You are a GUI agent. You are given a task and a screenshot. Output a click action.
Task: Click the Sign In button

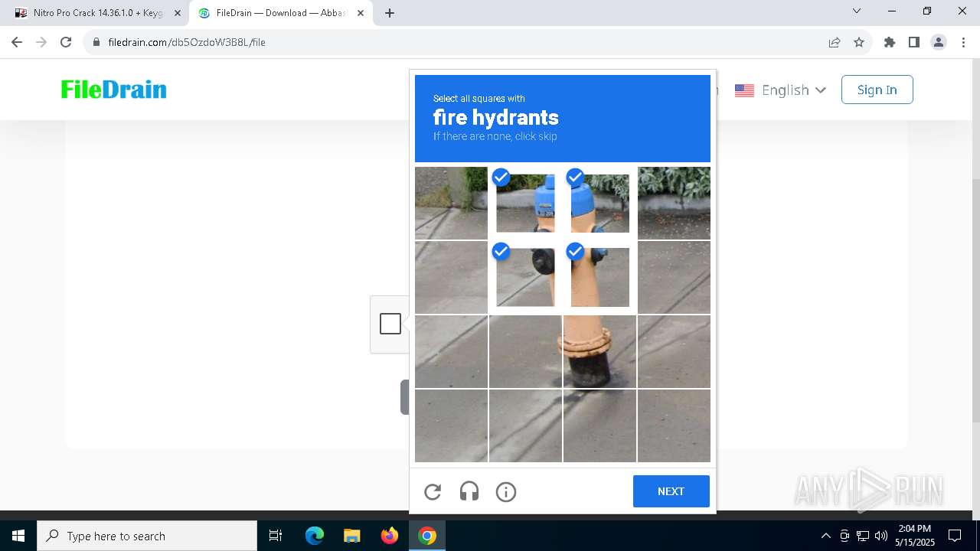pos(877,90)
